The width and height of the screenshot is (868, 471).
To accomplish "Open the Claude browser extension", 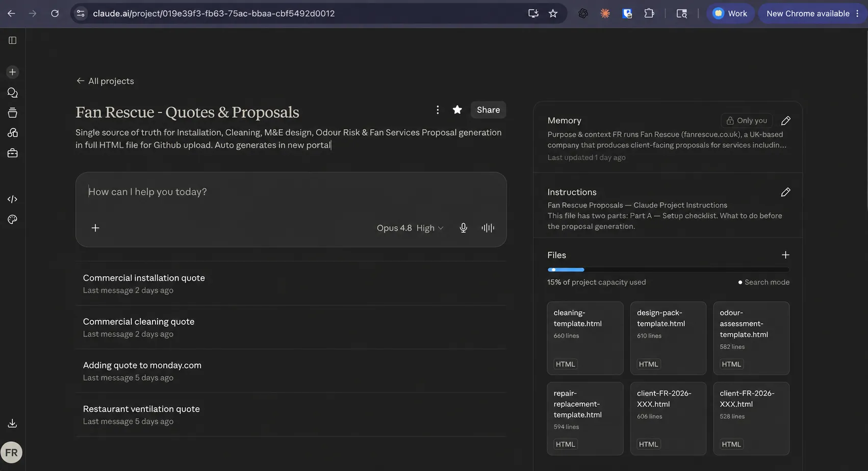I will [x=605, y=13].
